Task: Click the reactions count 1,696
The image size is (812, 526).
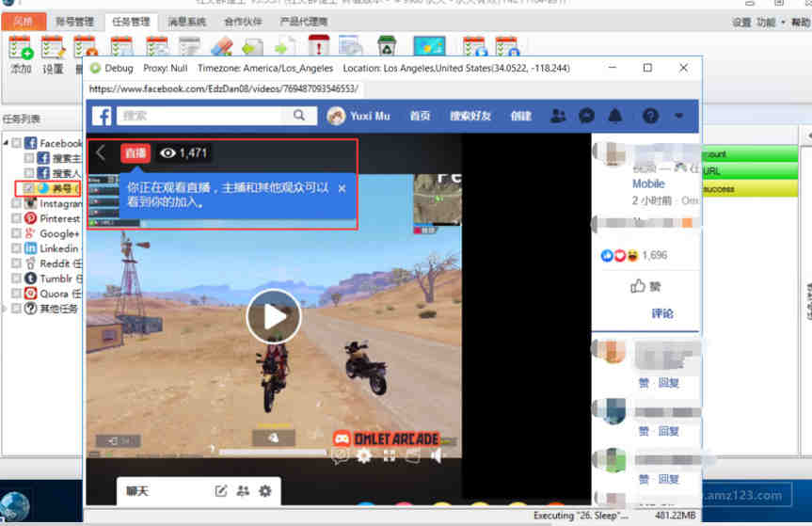Action: (x=655, y=255)
